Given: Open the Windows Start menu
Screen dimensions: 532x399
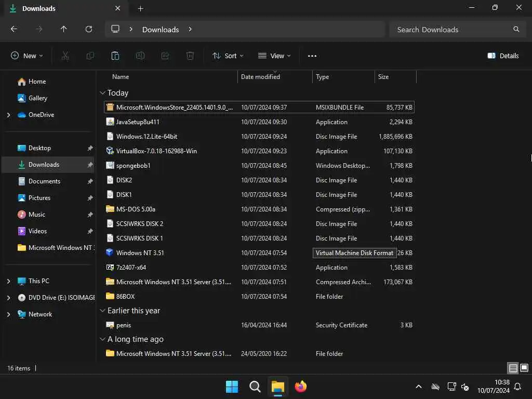Looking at the screenshot, I should (232, 387).
